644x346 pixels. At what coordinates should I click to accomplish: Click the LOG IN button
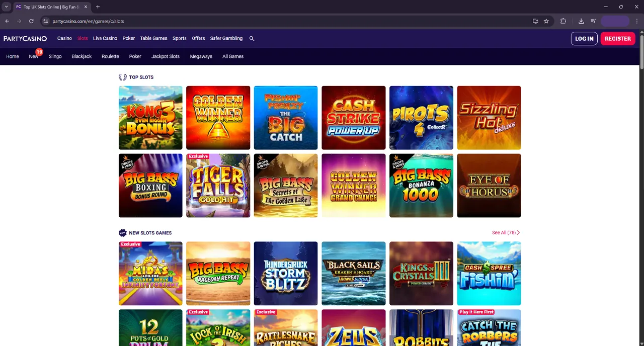tap(584, 39)
